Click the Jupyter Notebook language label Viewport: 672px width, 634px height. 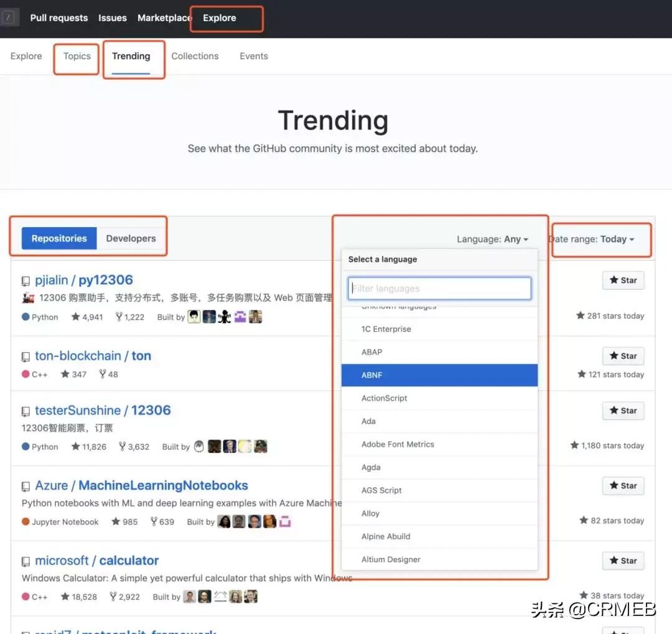tap(65, 522)
